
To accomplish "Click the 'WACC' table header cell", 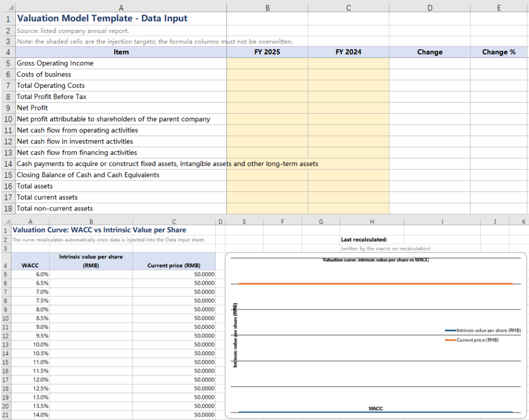I will coord(30,261).
